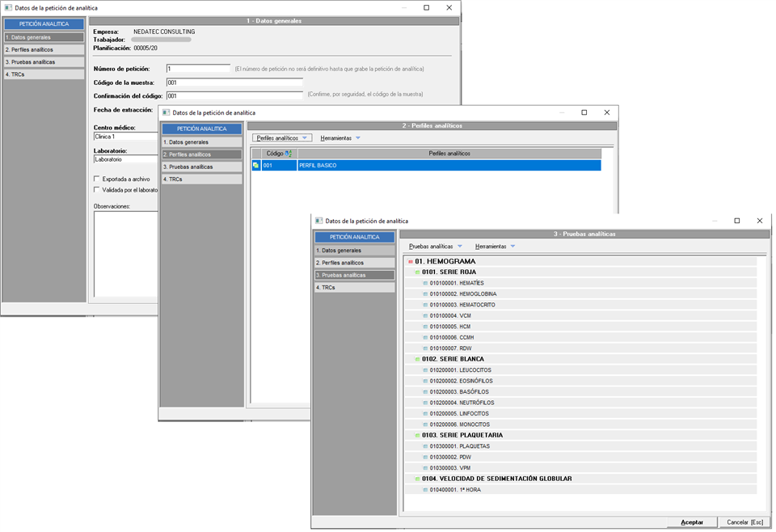The image size is (776, 532).
Task: Click the Código de la muestra field
Action: [x=234, y=82]
